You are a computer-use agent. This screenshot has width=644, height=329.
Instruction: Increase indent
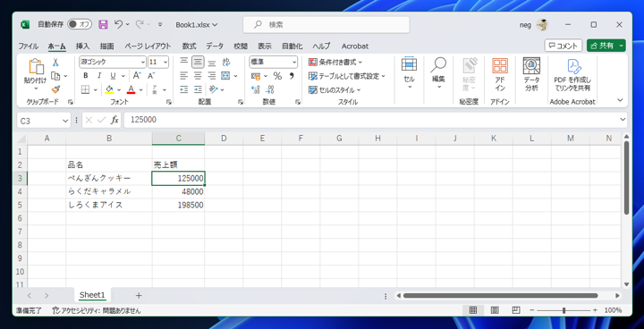198,89
